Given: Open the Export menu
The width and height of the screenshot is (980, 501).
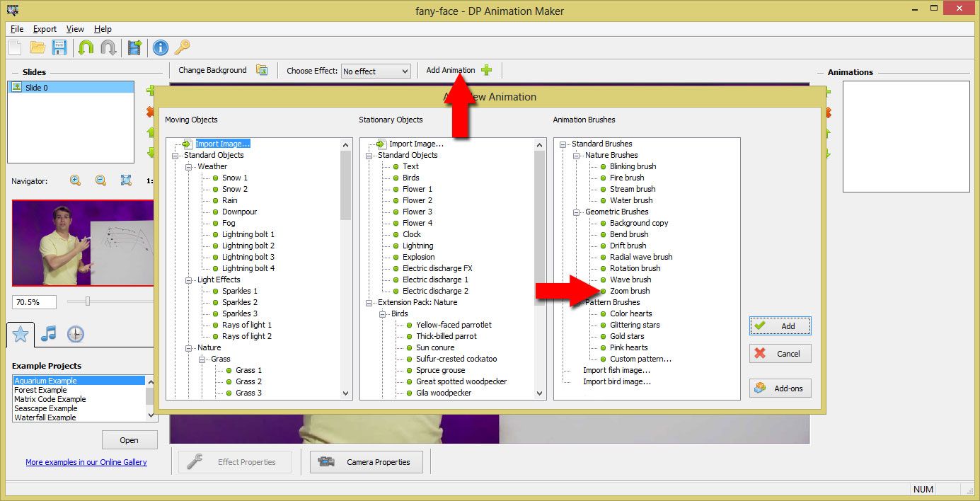Looking at the screenshot, I should pyautogui.click(x=45, y=29).
